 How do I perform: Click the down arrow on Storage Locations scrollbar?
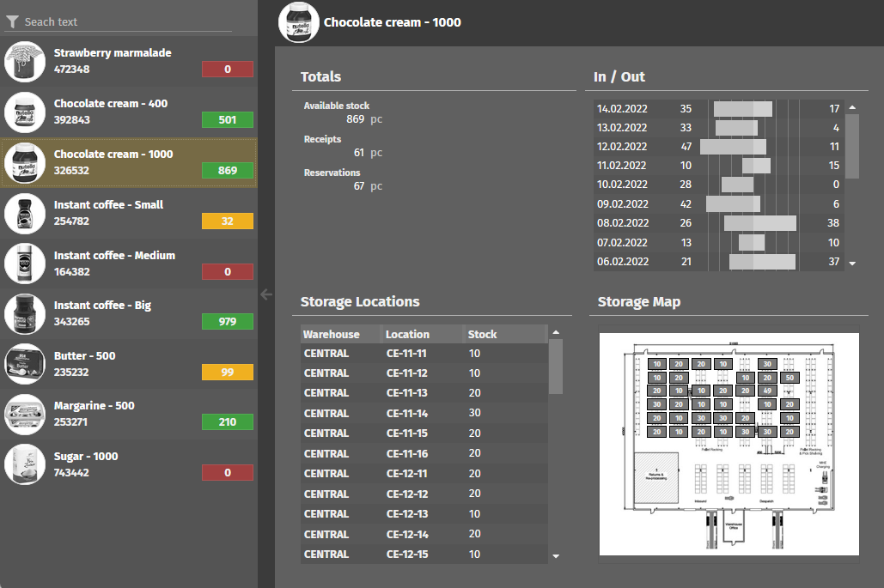[x=557, y=558]
